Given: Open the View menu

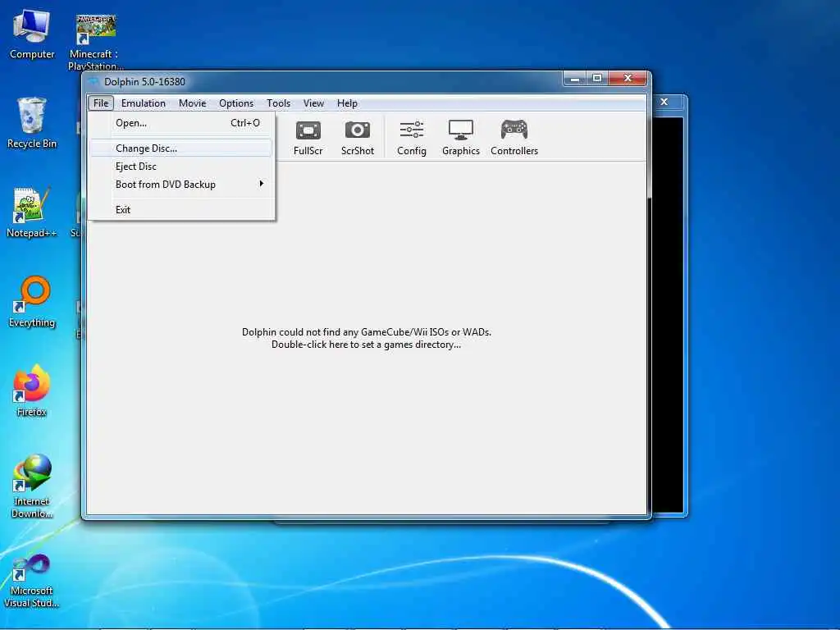Looking at the screenshot, I should coord(313,103).
